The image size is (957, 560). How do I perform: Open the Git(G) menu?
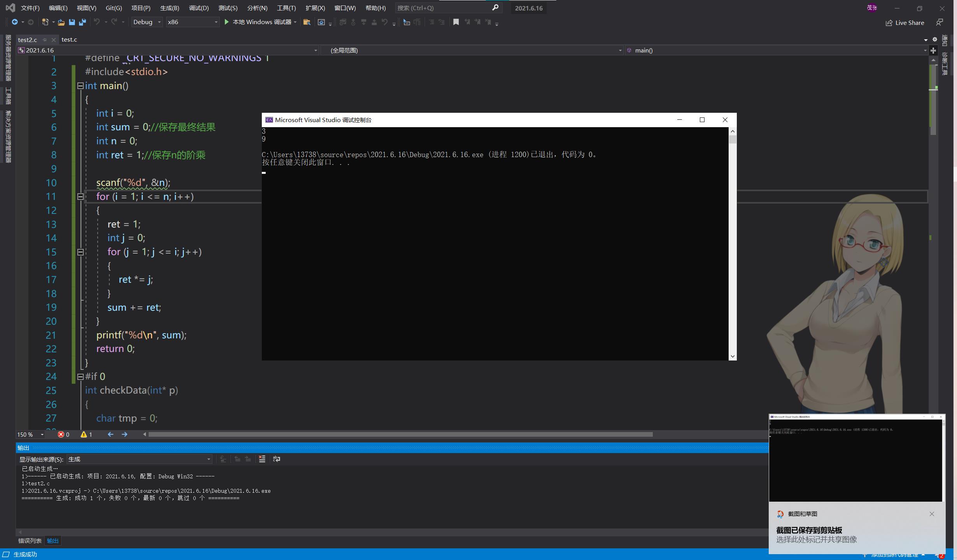114,8
